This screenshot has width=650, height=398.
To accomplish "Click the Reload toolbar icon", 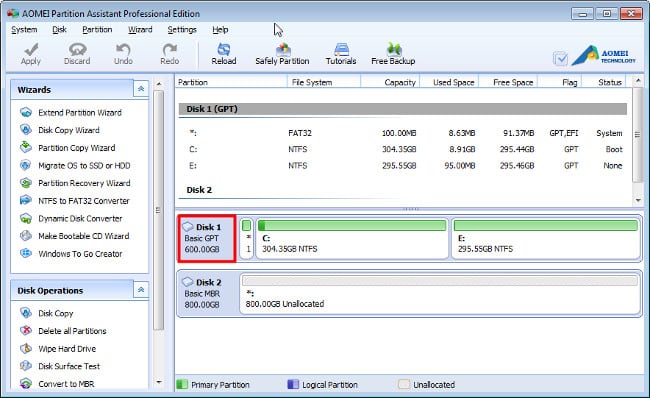I will pos(224,50).
